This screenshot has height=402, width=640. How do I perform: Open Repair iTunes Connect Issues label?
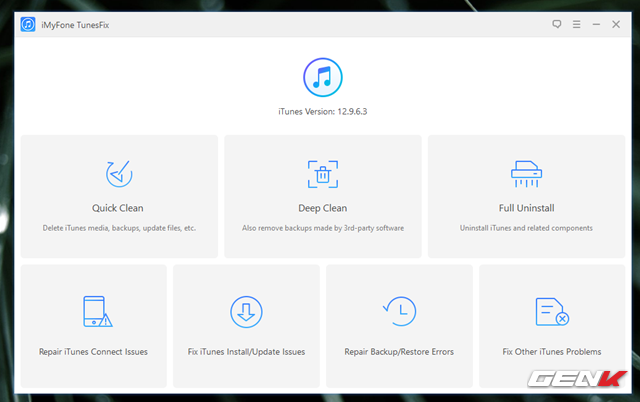[93, 351]
